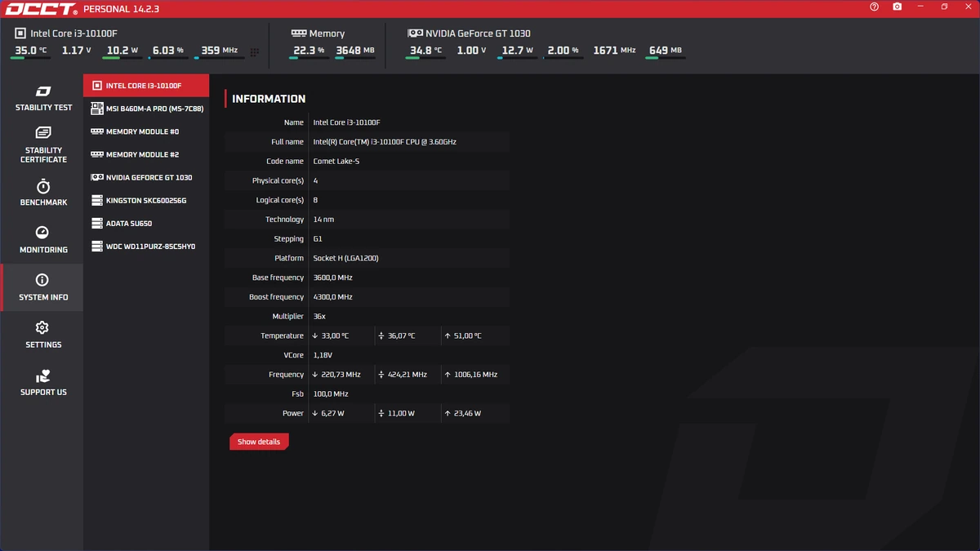The height and width of the screenshot is (551, 980).
Task: Click the maximum temperature 51,00 °C value
Action: click(467, 336)
